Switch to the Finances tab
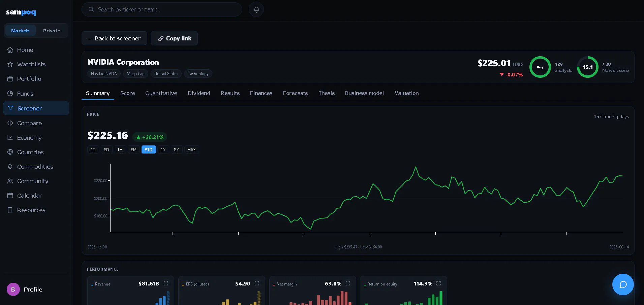The image size is (644, 305). 261,93
